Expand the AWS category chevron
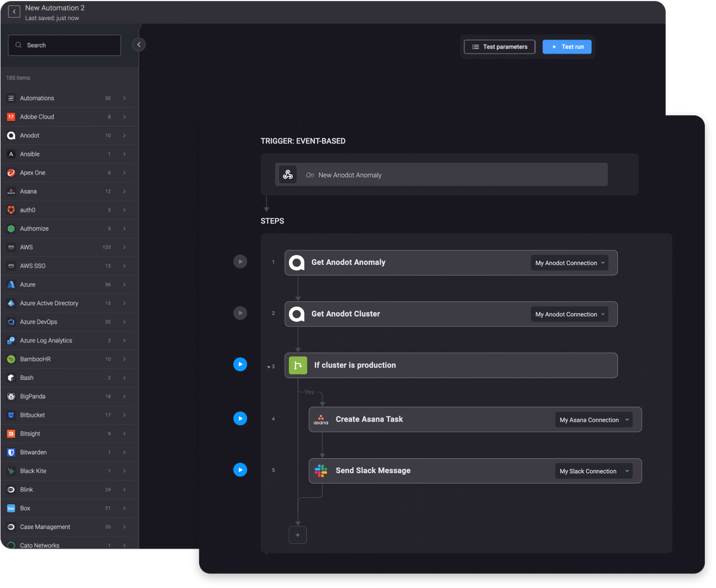 pos(124,247)
